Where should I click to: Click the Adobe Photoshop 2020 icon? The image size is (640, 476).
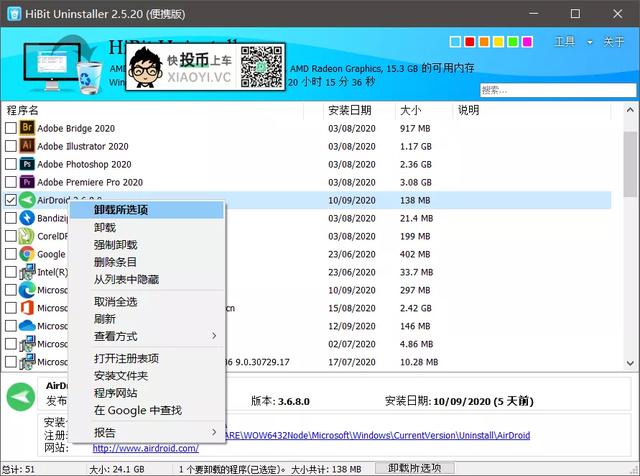coord(27,164)
